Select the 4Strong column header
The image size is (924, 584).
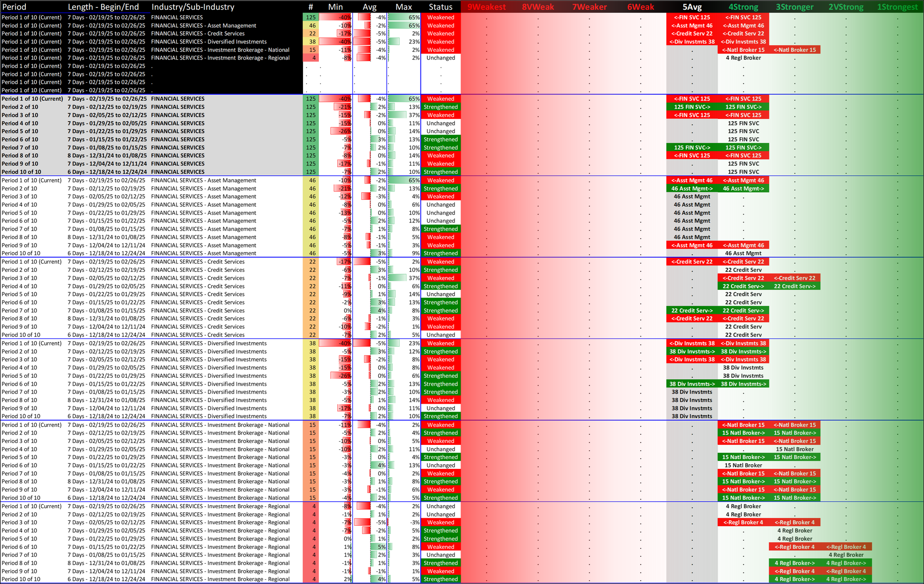743,7
